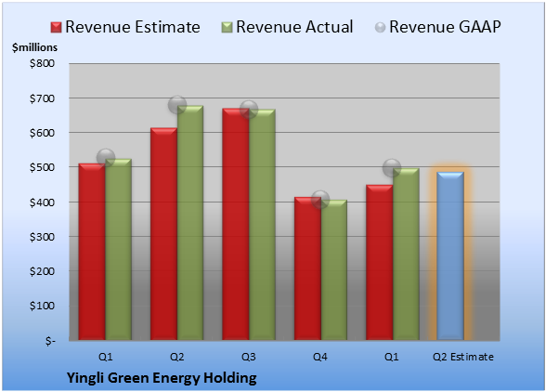
Task: Click the Q2 Revenue GAAP marker
Action: (177, 105)
